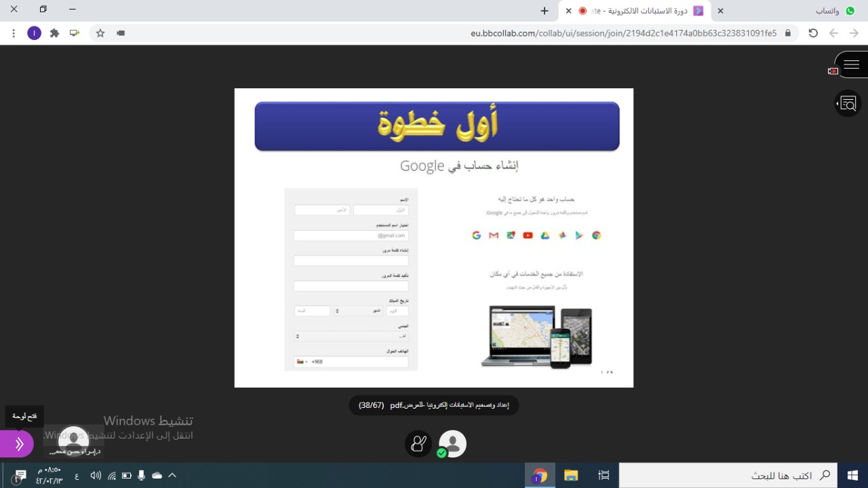The height and width of the screenshot is (488, 868).
Task: Click the Chrome profile avatar
Action: (x=34, y=33)
